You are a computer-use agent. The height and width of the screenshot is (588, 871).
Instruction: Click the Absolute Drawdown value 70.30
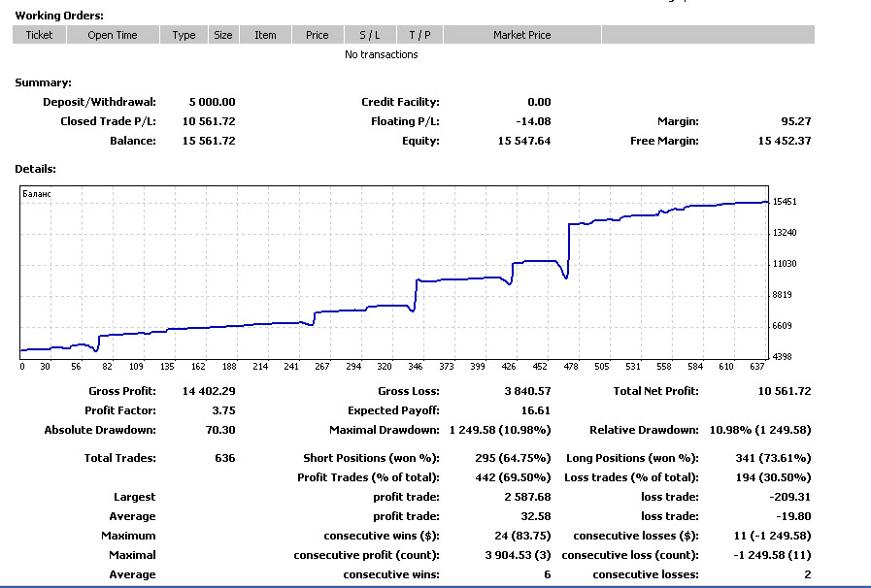click(220, 430)
